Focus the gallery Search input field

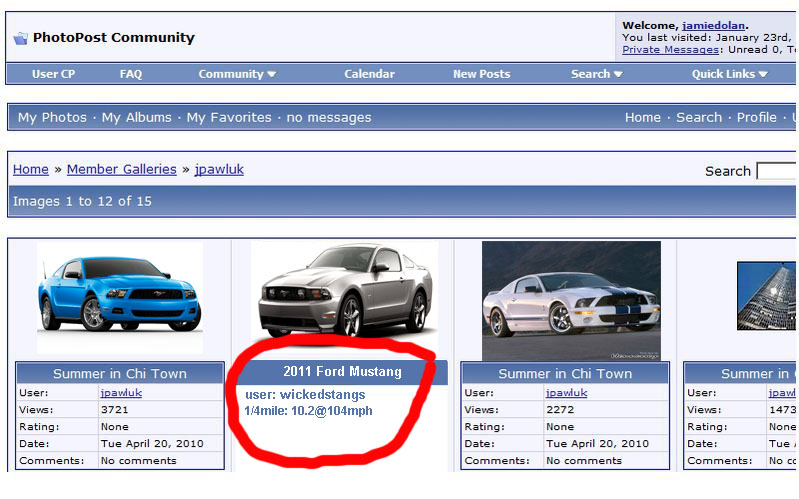pos(777,171)
